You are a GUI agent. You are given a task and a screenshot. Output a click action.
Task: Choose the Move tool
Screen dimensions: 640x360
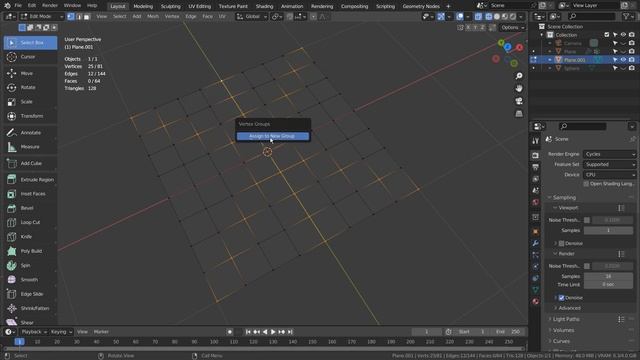click(x=31, y=73)
